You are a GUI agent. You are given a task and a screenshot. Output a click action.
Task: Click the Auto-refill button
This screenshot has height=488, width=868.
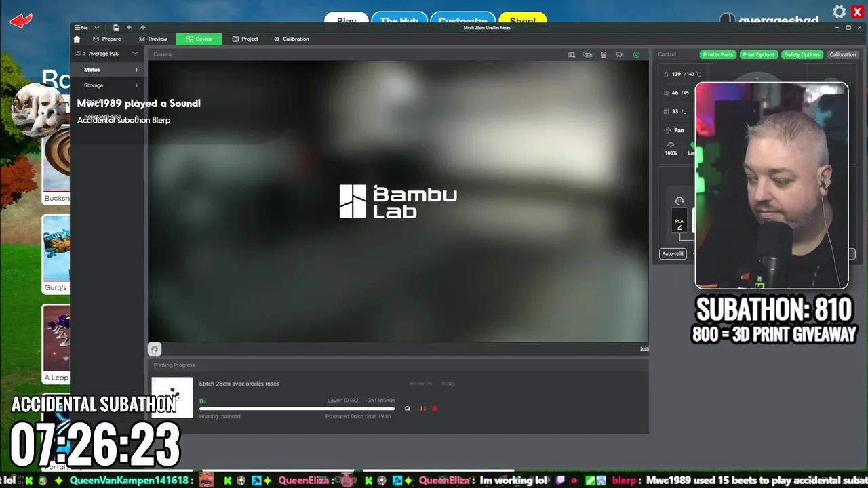[x=673, y=253]
